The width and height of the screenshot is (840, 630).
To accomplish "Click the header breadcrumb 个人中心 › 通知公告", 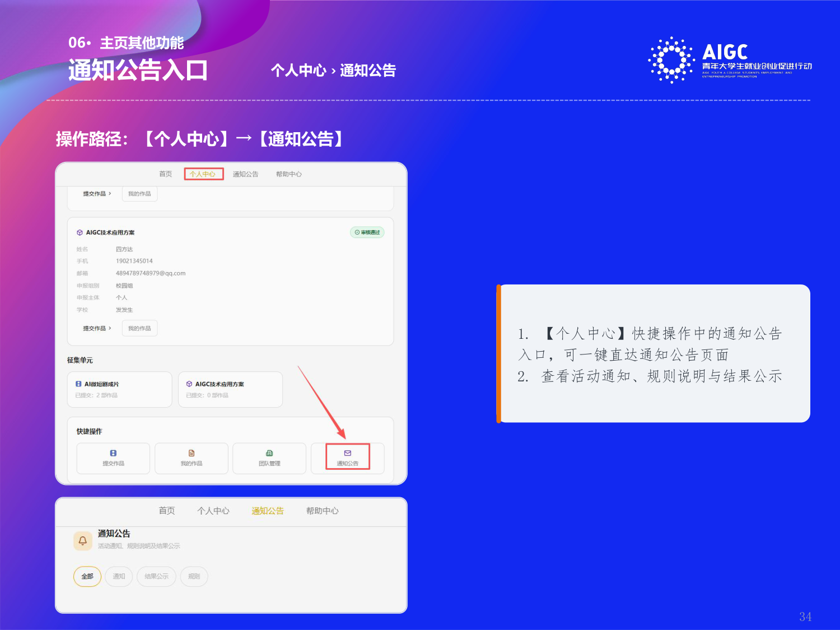I will [x=334, y=71].
